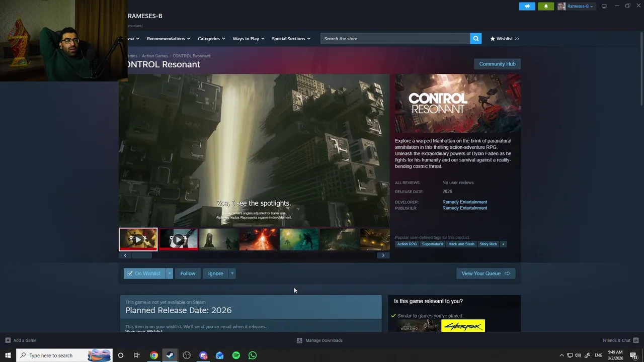Click the media strip scrollbar handle
The image size is (644, 362).
pos(141,255)
